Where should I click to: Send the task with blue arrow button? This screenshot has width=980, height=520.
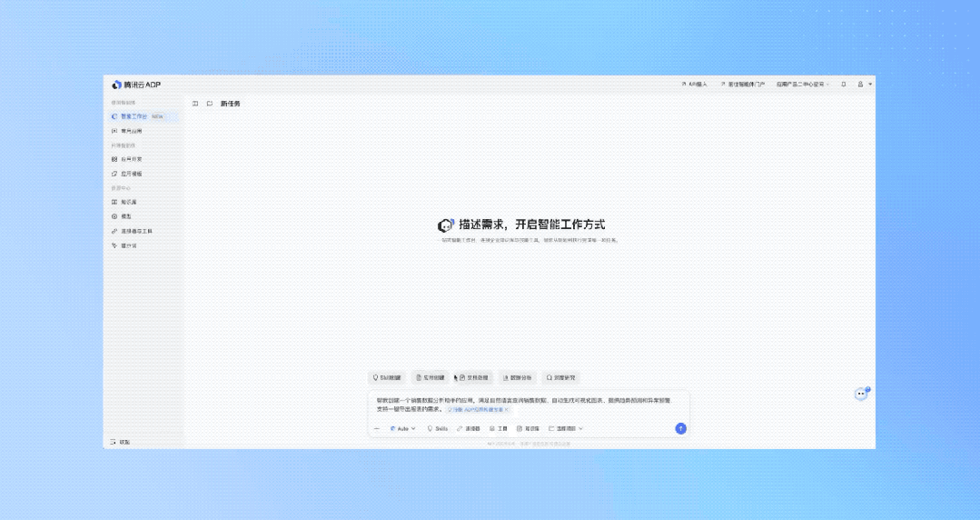tap(680, 429)
